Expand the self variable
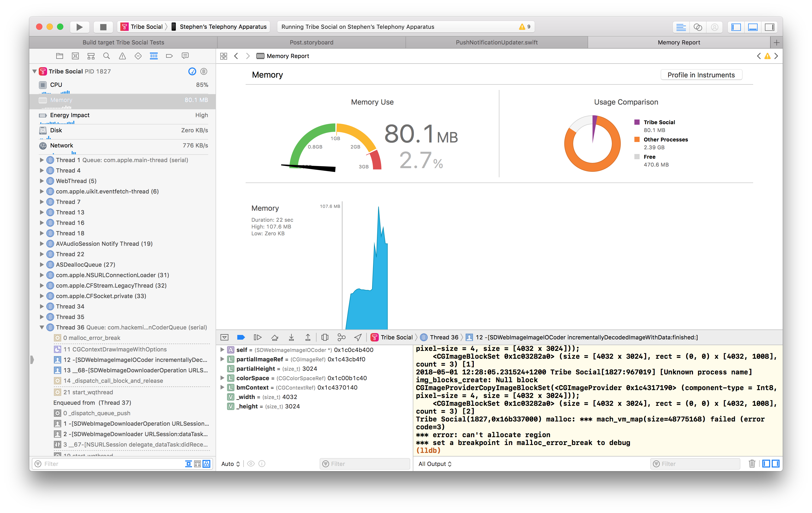 click(222, 350)
